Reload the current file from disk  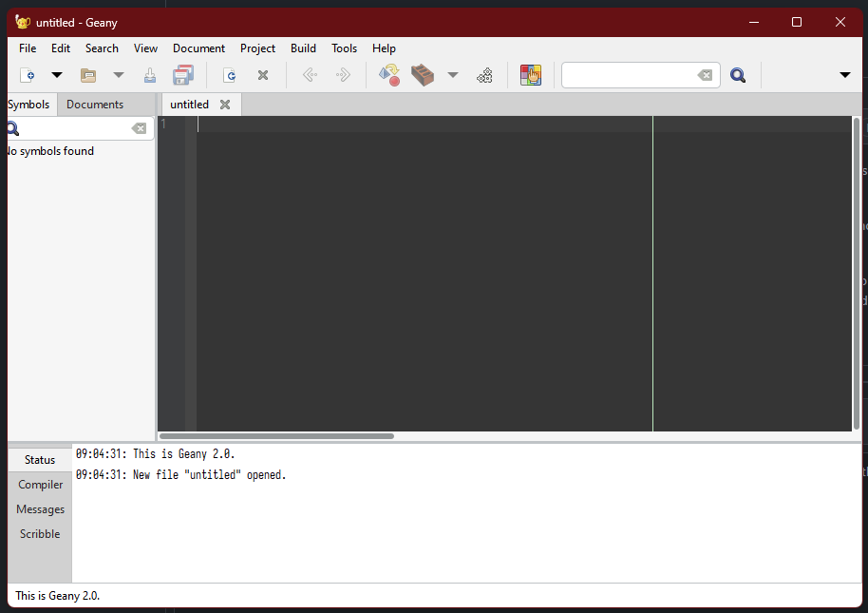229,74
